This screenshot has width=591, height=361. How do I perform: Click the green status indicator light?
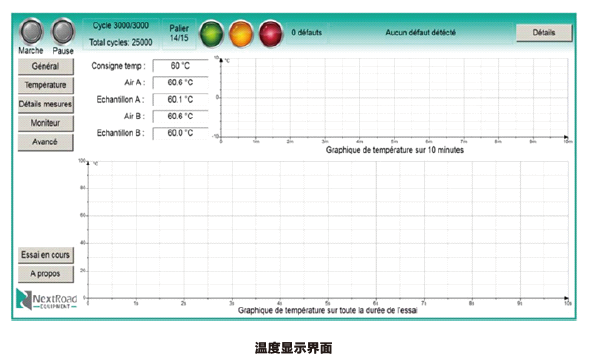coord(211,34)
